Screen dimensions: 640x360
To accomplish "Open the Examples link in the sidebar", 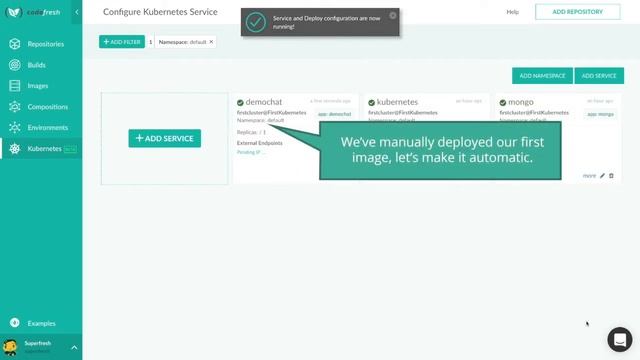I will click(41, 323).
